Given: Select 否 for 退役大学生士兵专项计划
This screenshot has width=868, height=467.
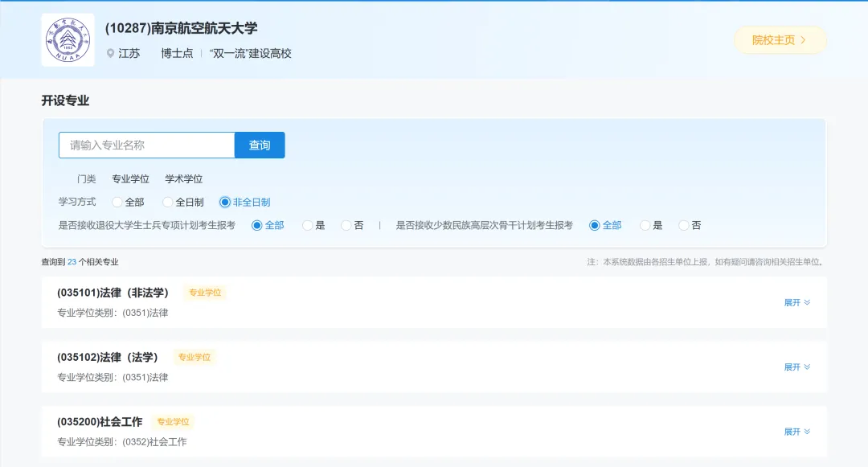Looking at the screenshot, I should coord(352,225).
